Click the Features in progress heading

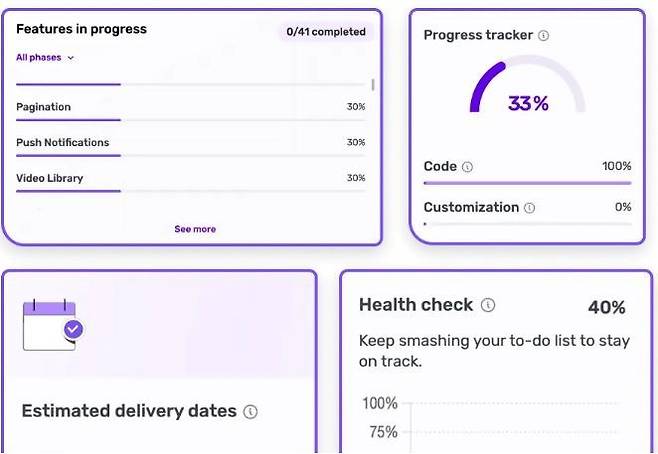pos(82,29)
